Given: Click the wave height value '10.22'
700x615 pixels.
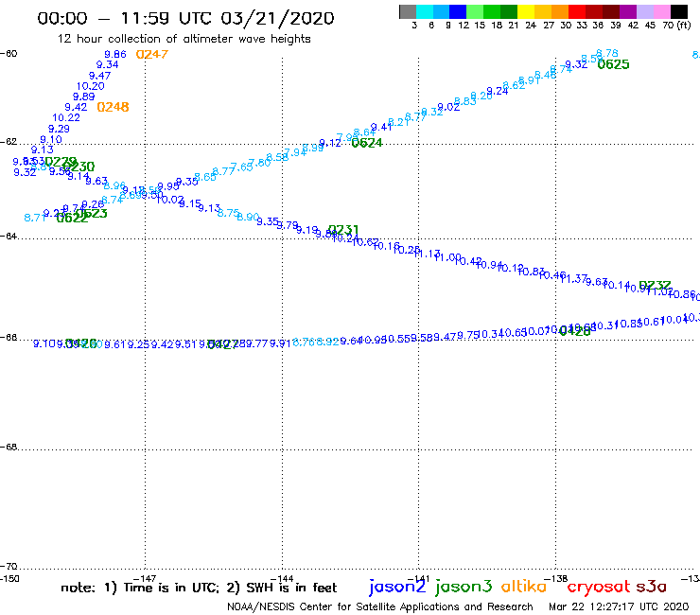Looking at the screenshot, I should (x=66, y=118).
